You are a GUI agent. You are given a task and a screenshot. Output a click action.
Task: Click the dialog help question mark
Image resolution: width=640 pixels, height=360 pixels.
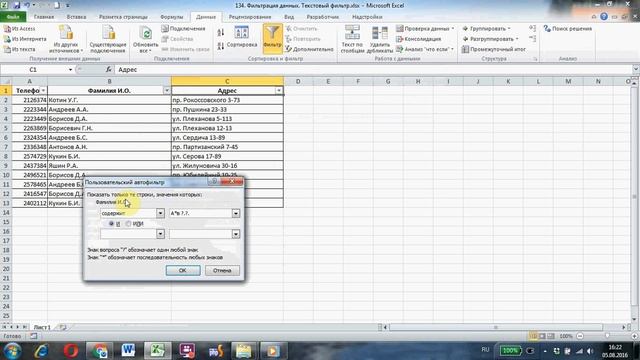[215, 182]
